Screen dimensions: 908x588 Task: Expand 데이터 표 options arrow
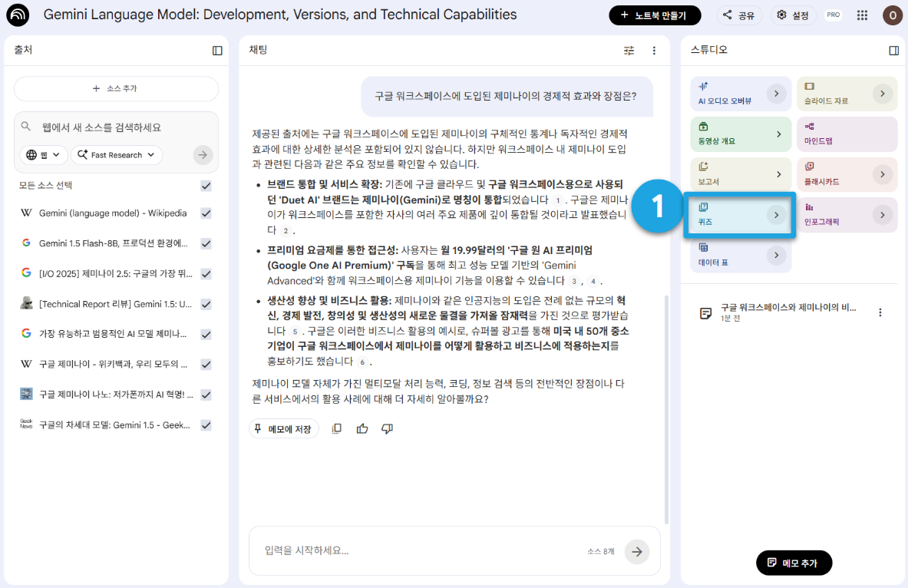coord(777,255)
